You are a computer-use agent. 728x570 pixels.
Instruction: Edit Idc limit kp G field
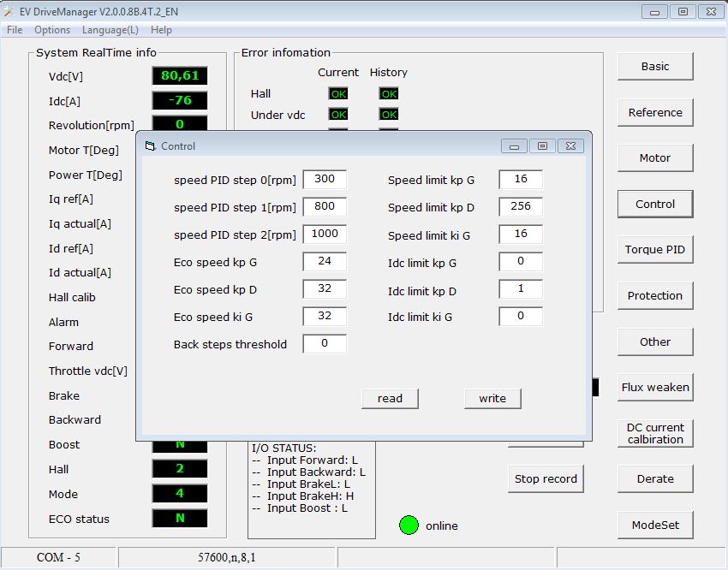[x=521, y=261]
